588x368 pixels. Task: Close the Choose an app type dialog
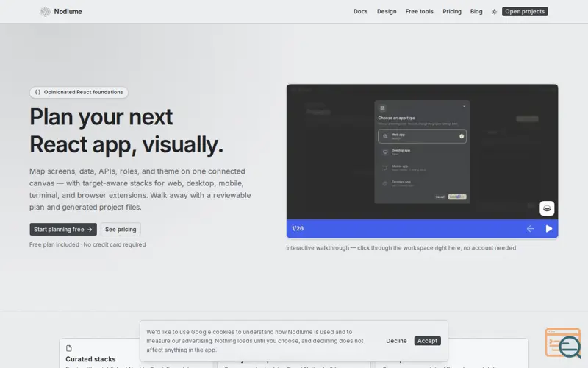tap(464, 106)
